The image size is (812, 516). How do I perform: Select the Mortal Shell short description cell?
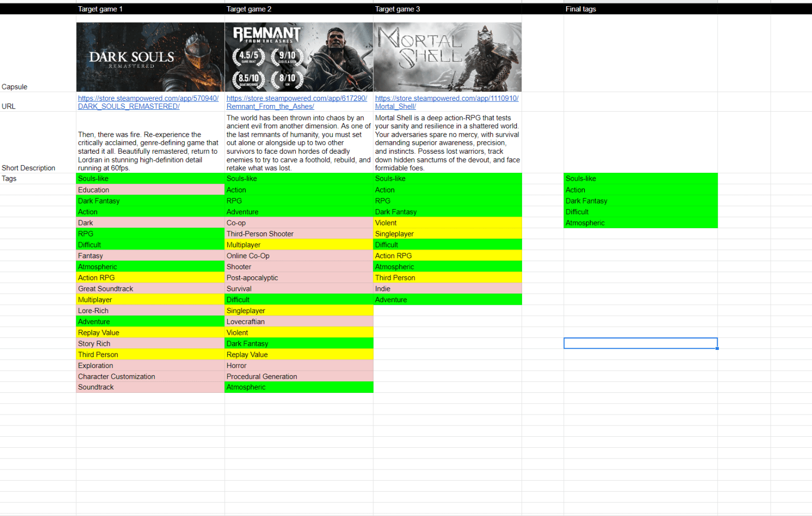pyautogui.click(x=447, y=143)
